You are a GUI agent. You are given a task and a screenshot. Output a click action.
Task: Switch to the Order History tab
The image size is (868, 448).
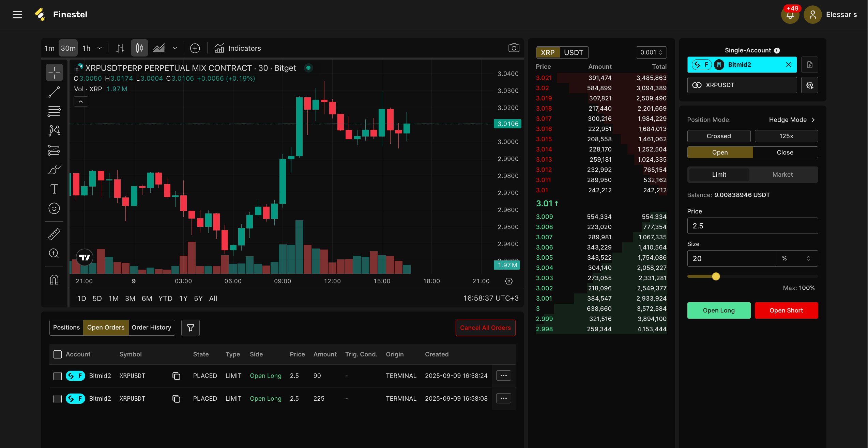(x=151, y=327)
